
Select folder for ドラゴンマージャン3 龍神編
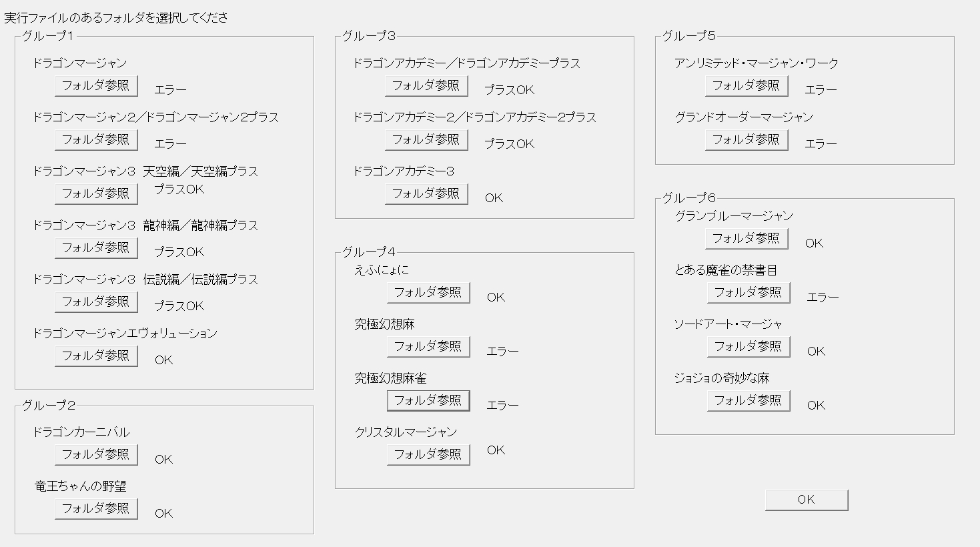pyautogui.click(x=96, y=247)
